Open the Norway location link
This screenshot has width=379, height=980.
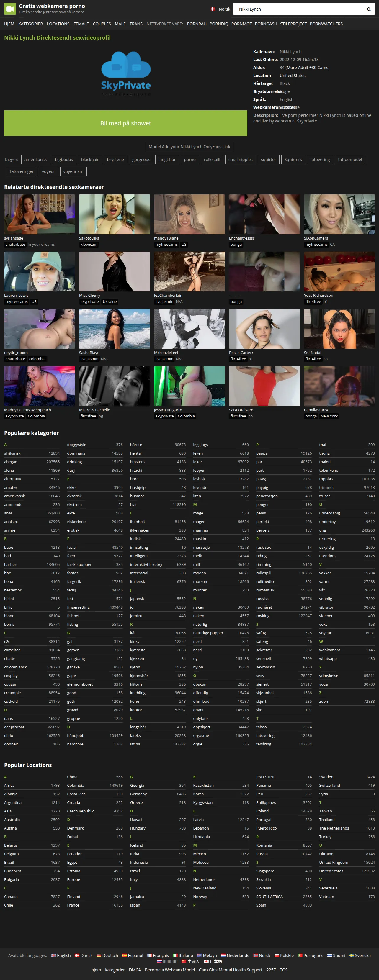[200, 897]
